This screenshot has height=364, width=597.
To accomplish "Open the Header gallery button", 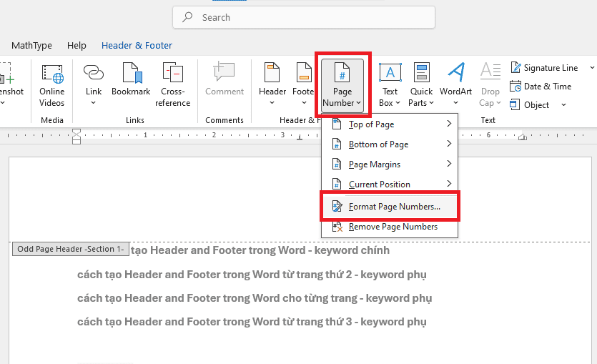I will [272, 85].
